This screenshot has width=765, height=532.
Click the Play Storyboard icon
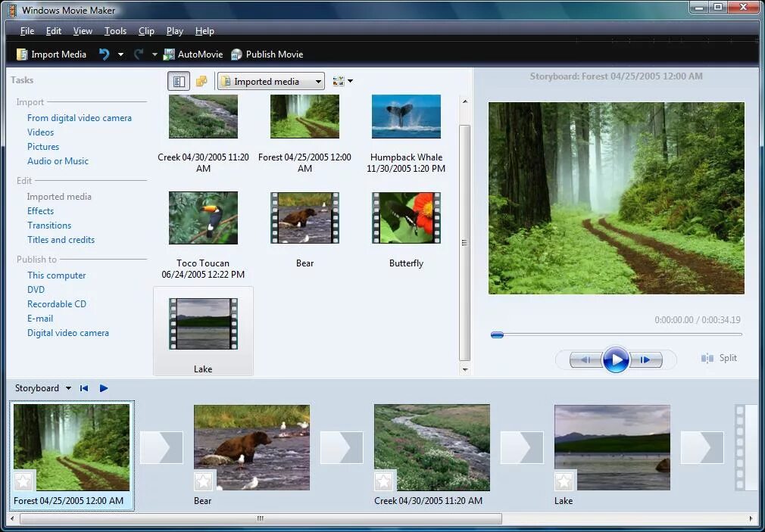pyautogui.click(x=104, y=388)
